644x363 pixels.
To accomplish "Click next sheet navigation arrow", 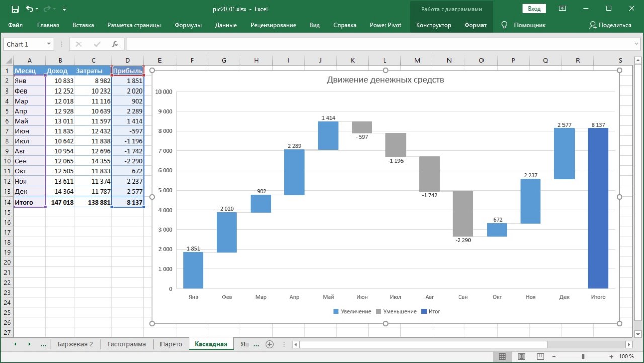I will (x=29, y=344).
